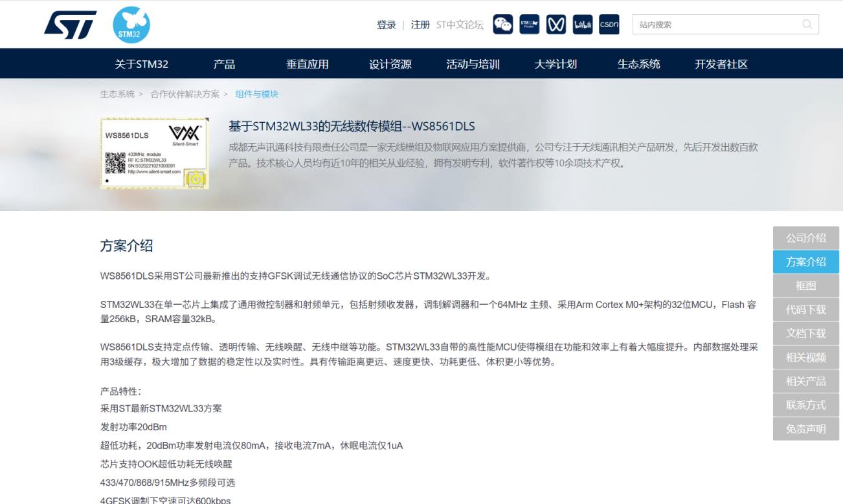Open the 大学计划 menu
This screenshot has width=843, height=504.
pyautogui.click(x=556, y=63)
